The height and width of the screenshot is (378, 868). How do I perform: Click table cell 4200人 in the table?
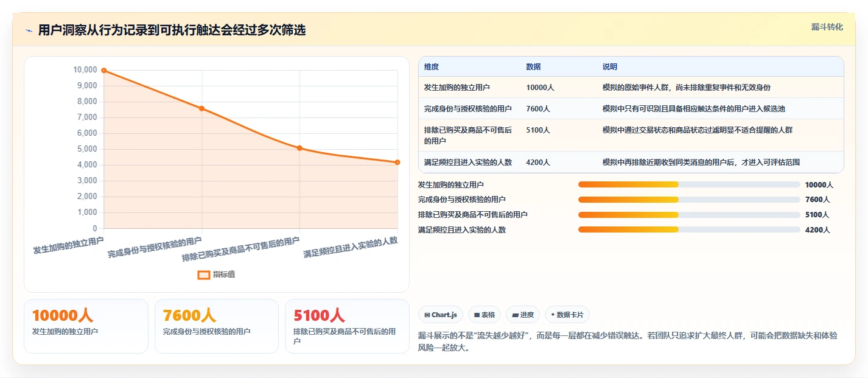coord(538,163)
